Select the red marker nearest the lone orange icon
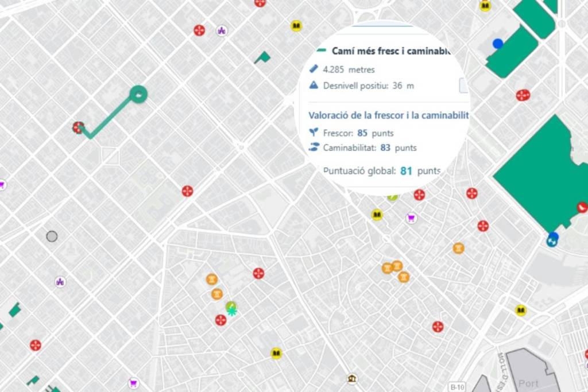Screen dimensions: 588x392 (483, 226)
